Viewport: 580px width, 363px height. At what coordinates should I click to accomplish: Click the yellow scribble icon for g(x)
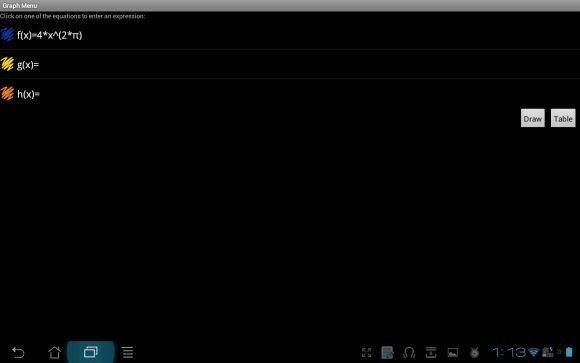pyautogui.click(x=7, y=64)
